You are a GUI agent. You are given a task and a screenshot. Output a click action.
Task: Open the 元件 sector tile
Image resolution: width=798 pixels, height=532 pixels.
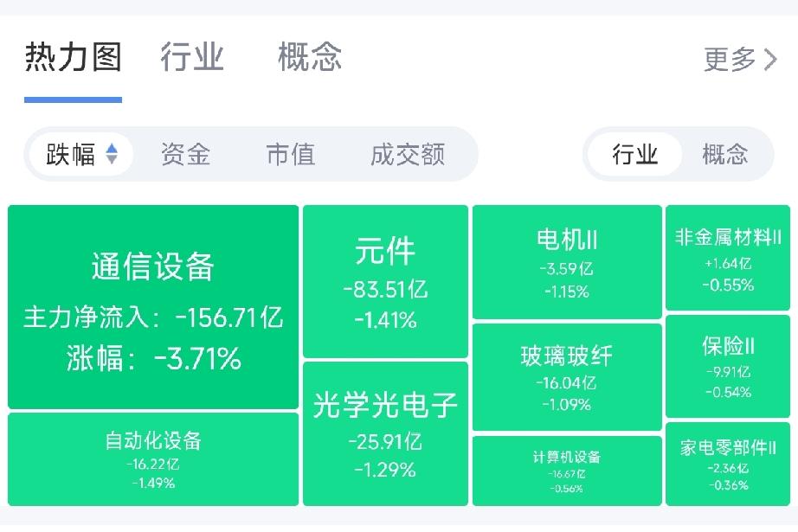point(385,281)
